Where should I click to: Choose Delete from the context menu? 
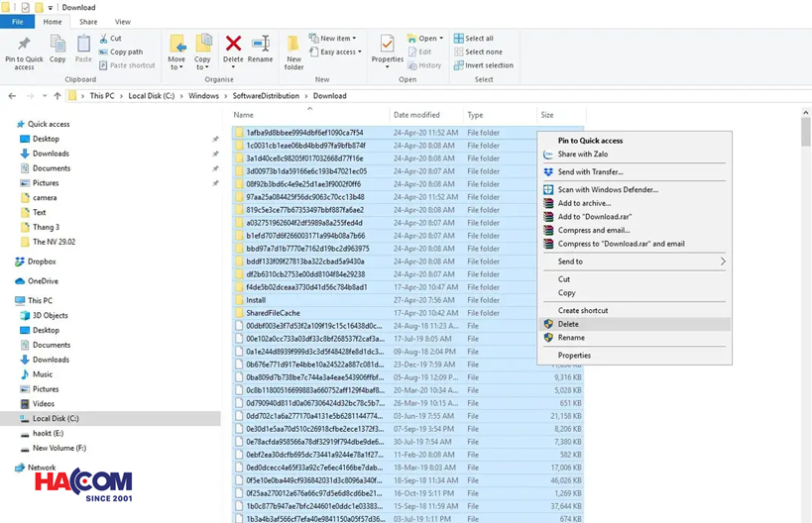point(568,324)
